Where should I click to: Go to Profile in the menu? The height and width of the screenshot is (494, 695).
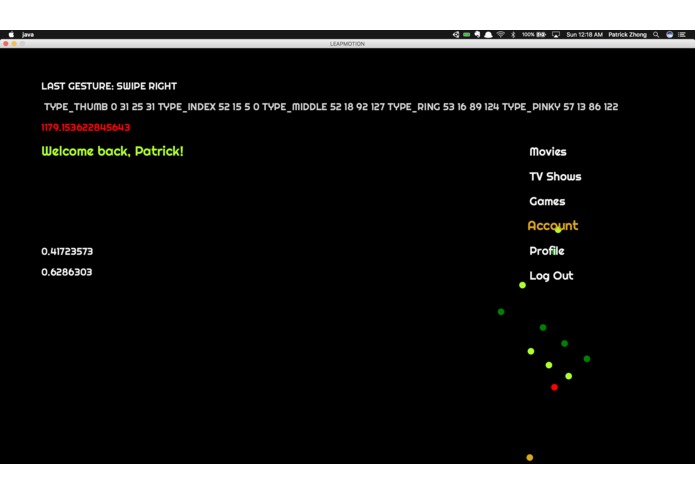click(x=547, y=251)
